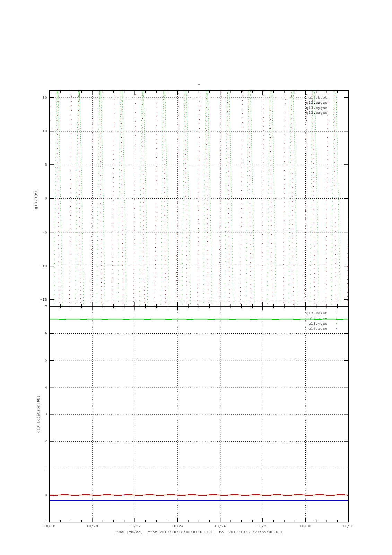The image size is (392, 555).
Task: Select the g13.ygse legend entry
Action: (318, 324)
